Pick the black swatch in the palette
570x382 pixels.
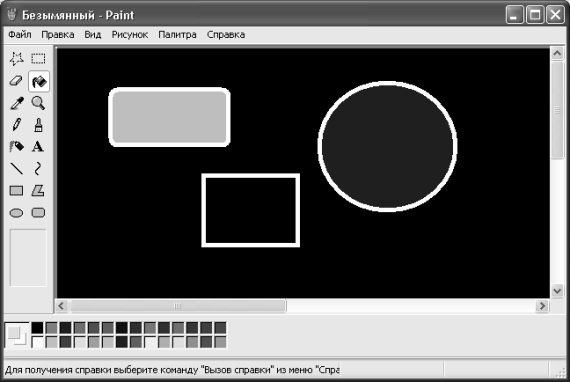(37, 328)
